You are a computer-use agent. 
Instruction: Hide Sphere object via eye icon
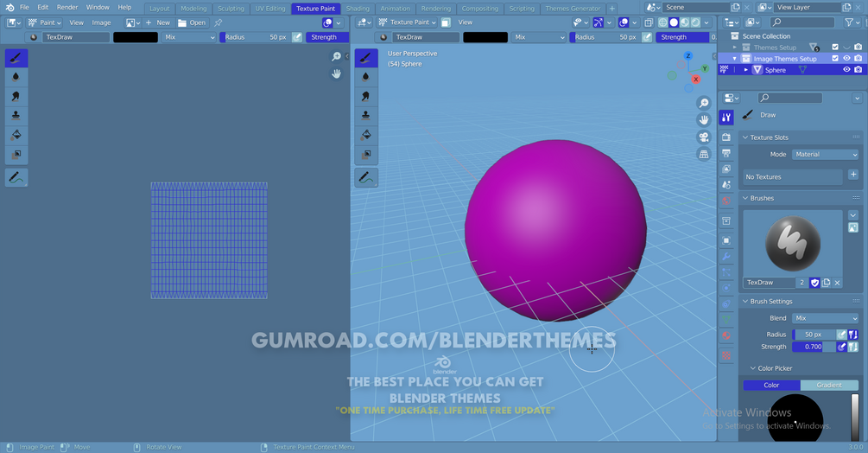846,70
